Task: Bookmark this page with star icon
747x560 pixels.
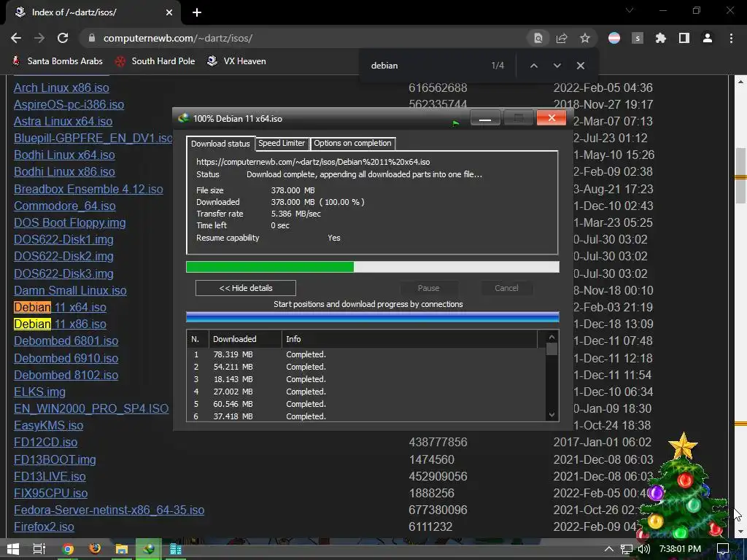Action: [585, 38]
